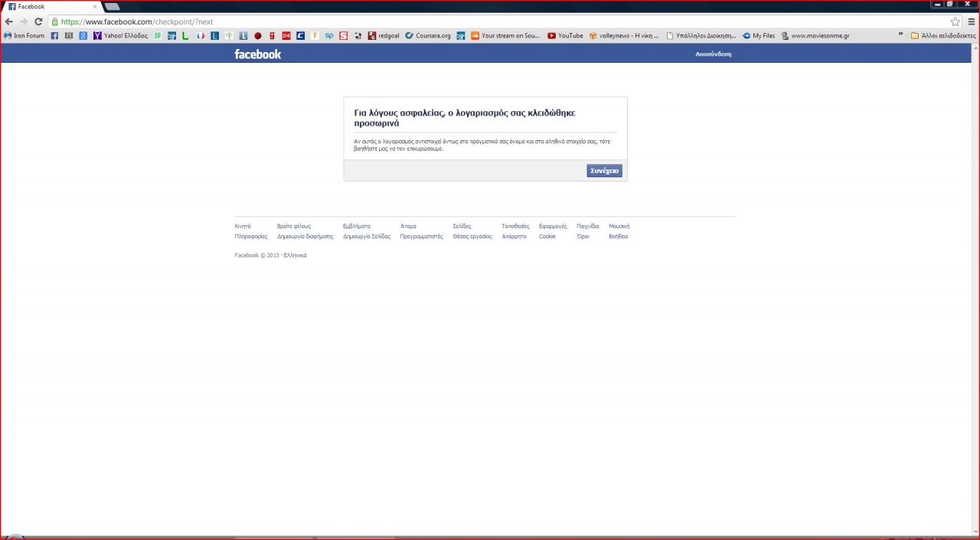Open the Όροι footer link
The image size is (980, 540).
pos(583,237)
